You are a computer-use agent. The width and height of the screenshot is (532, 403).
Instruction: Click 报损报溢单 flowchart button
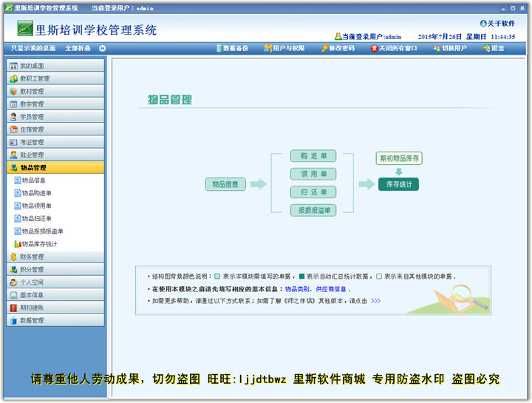[x=313, y=210]
